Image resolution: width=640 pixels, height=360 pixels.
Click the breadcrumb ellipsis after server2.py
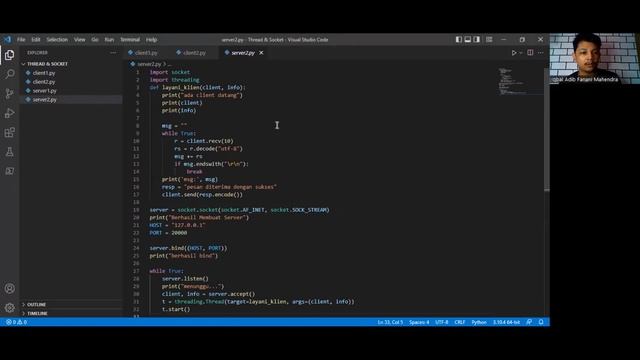170,64
